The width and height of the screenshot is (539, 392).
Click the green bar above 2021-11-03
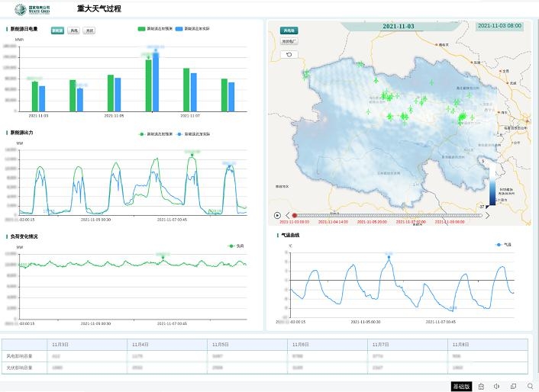pyautogui.click(x=34, y=96)
